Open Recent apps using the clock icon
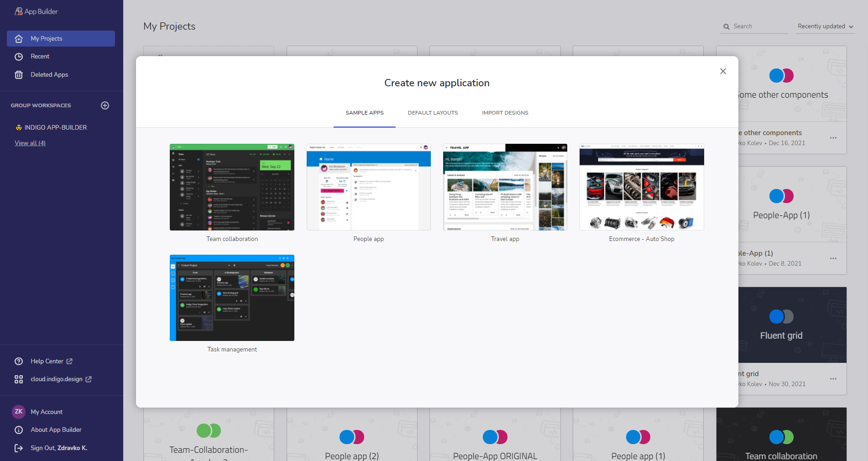The width and height of the screenshot is (868, 461). coord(19,56)
